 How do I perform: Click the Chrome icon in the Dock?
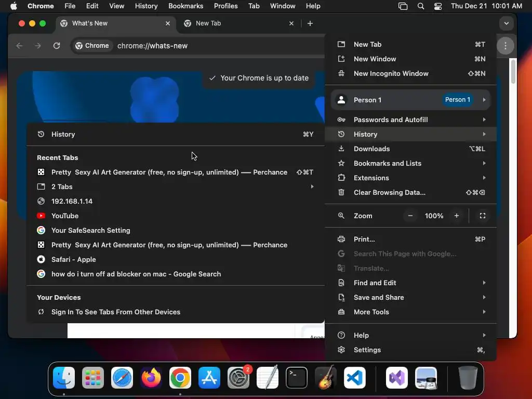(180, 378)
